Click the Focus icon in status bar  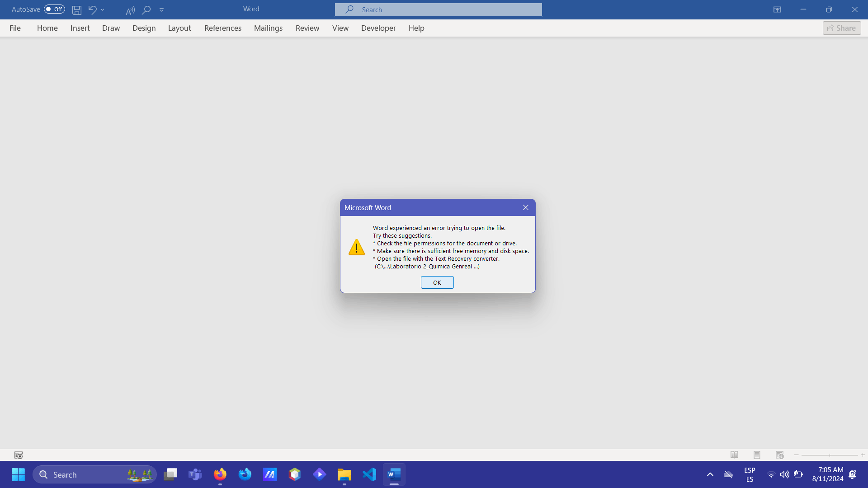[19, 455]
